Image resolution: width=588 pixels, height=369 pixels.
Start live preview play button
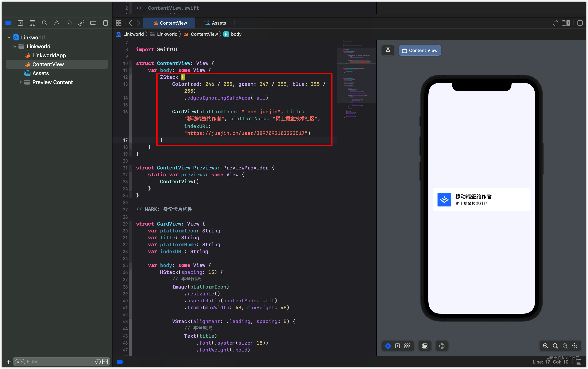pos(388,346)
